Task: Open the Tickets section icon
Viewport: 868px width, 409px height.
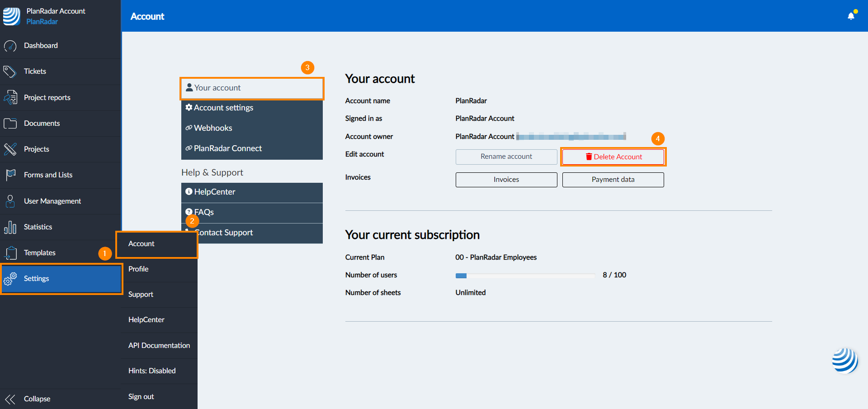Action: pos(10,71)
